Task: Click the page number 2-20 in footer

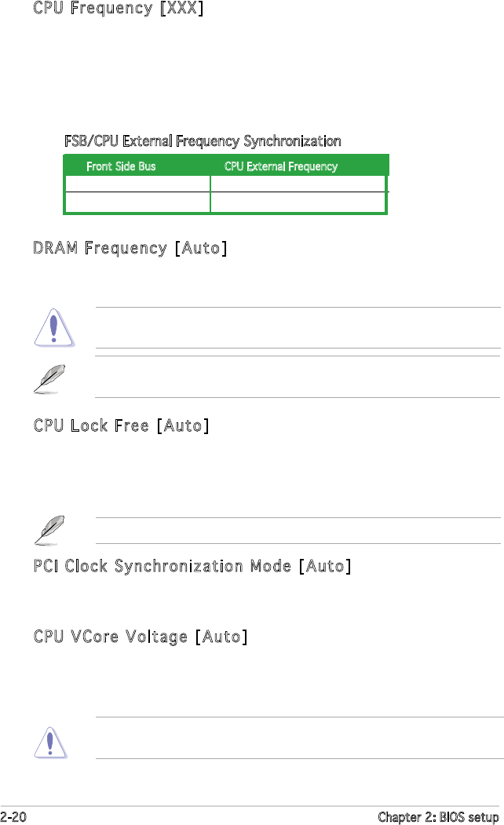Action: [15, 816]
